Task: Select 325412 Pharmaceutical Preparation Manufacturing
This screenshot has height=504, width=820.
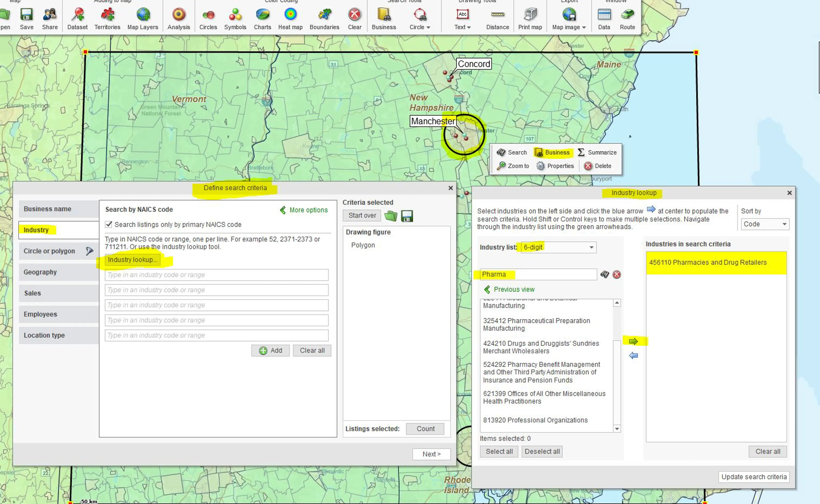Action: [x=546, y=324]
